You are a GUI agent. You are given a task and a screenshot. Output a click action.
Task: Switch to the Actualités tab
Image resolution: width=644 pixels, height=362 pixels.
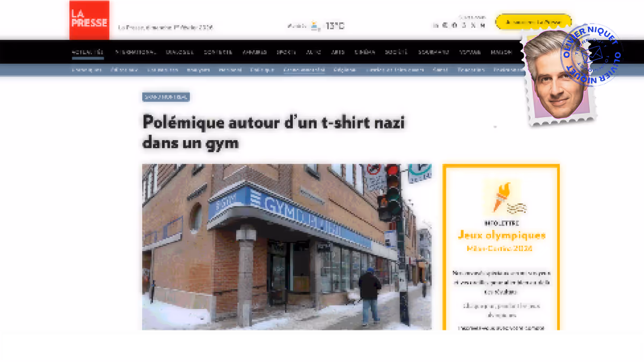point(89,52)
